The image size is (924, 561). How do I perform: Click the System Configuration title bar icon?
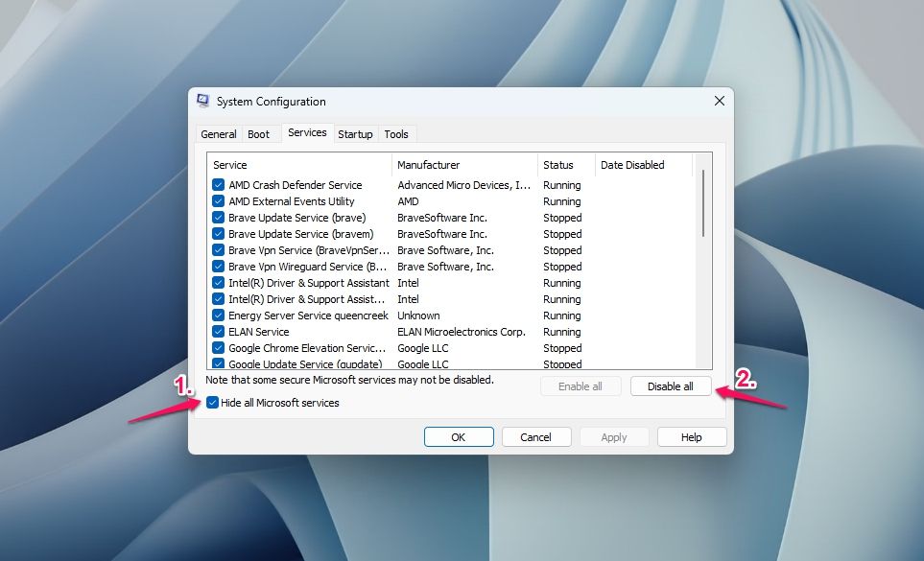click(x=203, y=101)
